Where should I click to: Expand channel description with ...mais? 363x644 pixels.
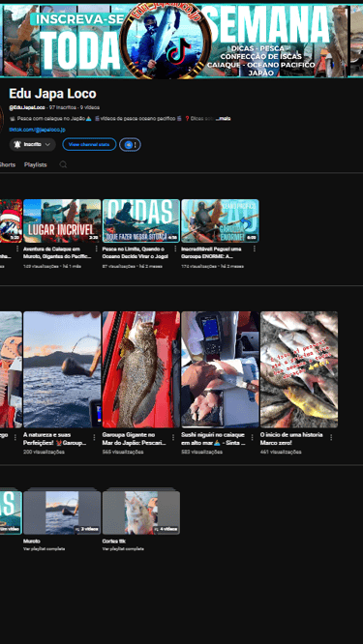[223, 118]
